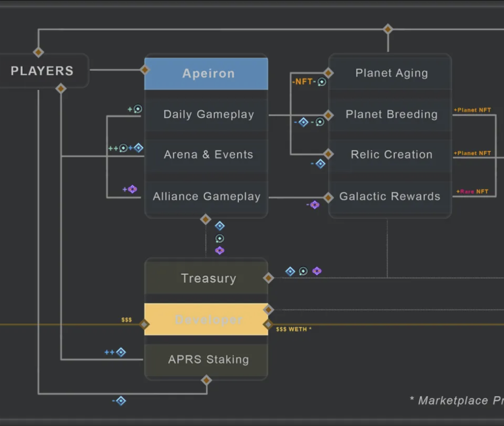The width and height of the screenshot is (504, 426).
Task: Click the purple token icon left of Alliance Gameplay
Action: tap(132, 189)
